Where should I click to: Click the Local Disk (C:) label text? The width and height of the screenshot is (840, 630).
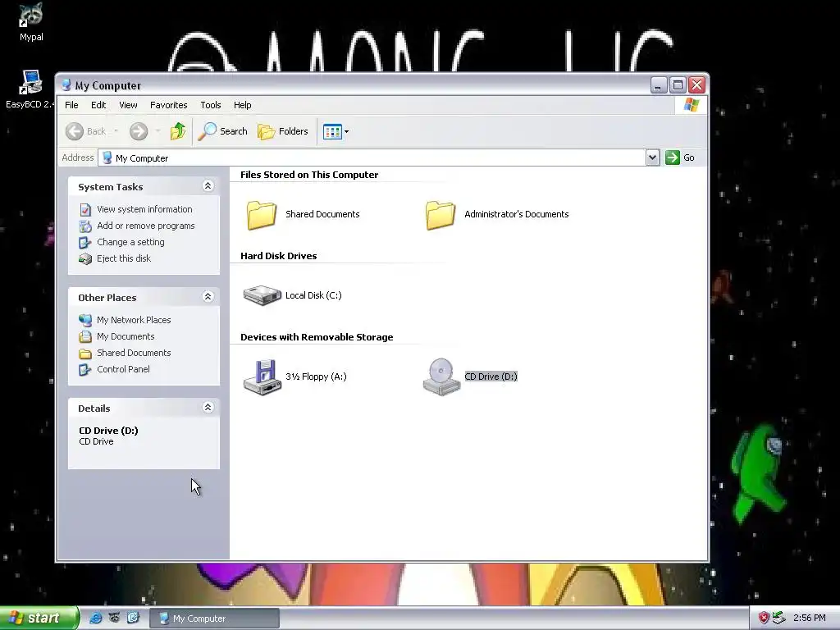(313, 295)
